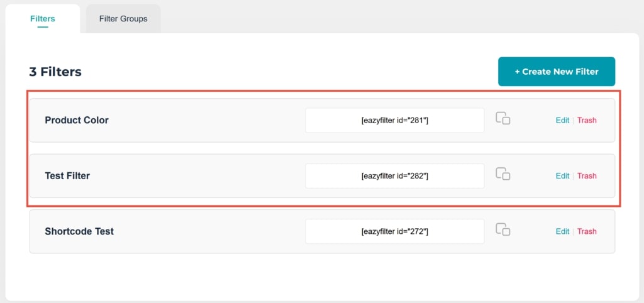Viewport: 644px width, 303px height.
Task: Copy the Test Filter shortcode icon
Action: point(502,174)
